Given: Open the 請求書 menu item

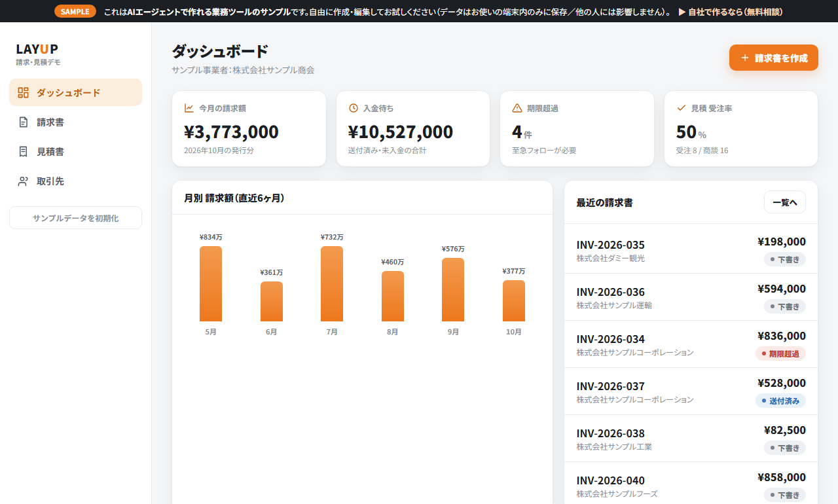Looking at the screenshot, I should coord(75,122).
